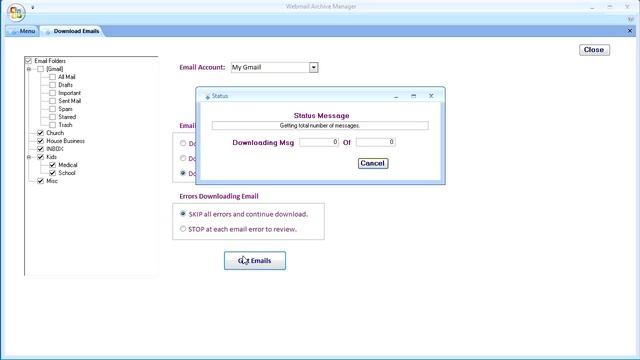Screen dimensions: 640x360
Task: Click the Downloading Msg count field
Action: (x=319, y=142)
